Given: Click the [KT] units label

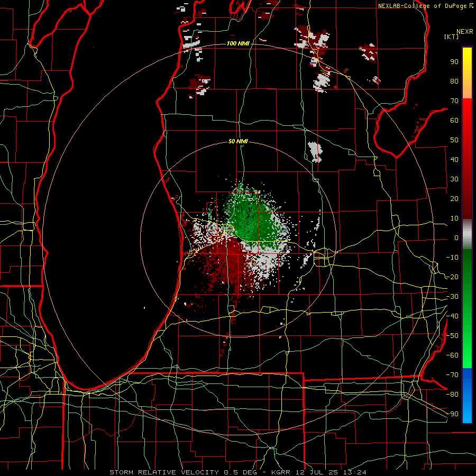Looking at the screenshot, I should click(x=452, y=36).
